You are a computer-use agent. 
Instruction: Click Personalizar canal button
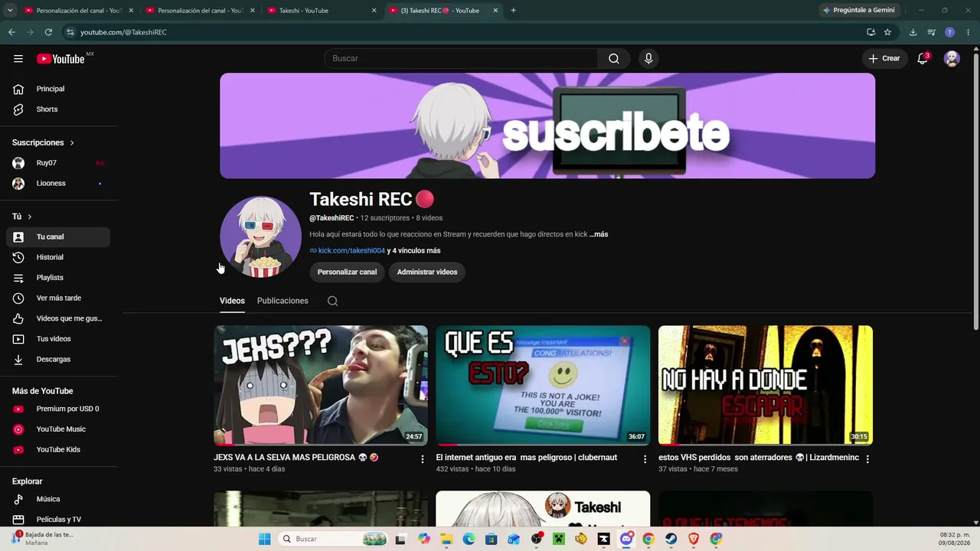point(347,272)
